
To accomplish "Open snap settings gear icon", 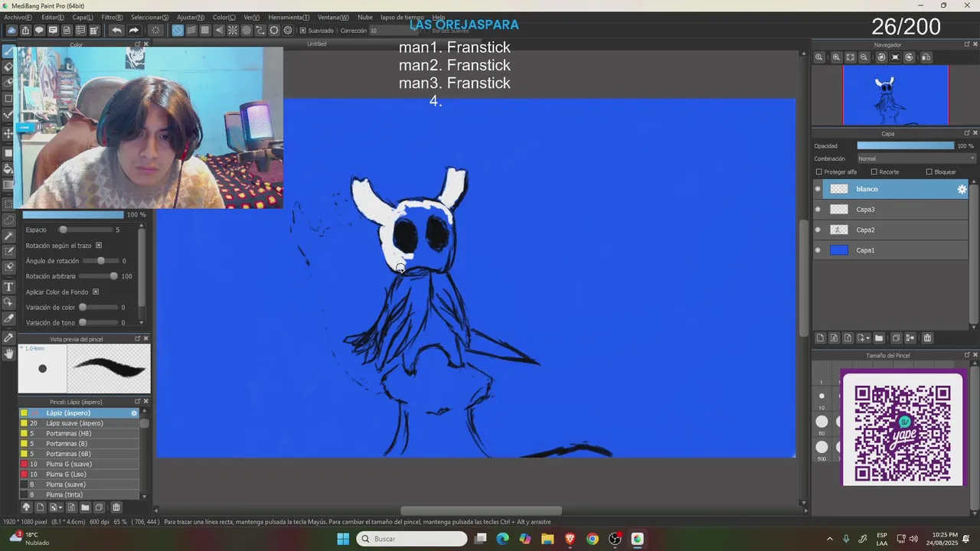I will tap(288, 31).
